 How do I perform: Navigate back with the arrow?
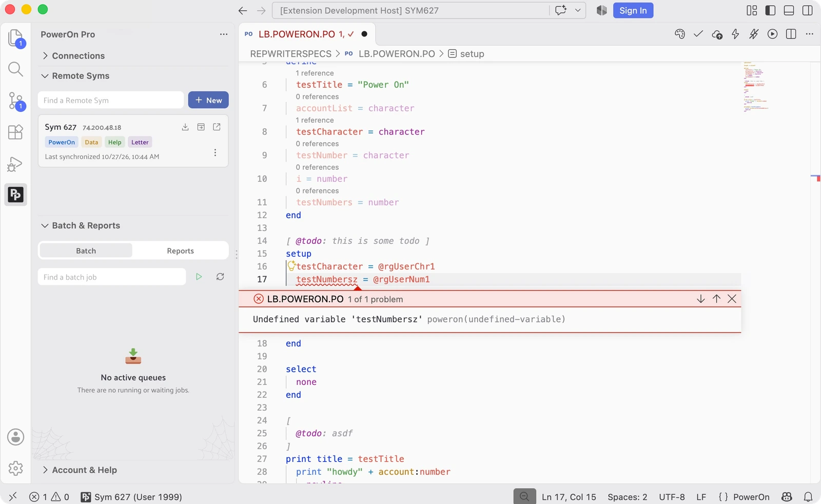pos(243,10)
